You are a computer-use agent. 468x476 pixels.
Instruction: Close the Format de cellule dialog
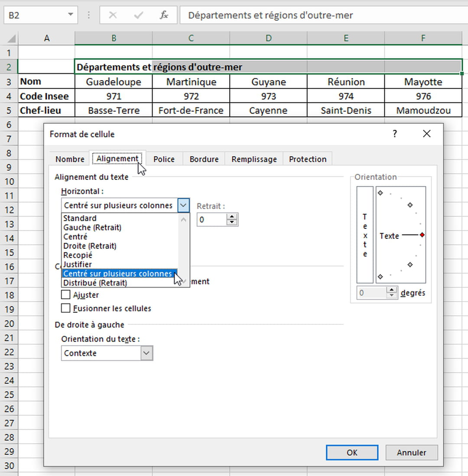click(x=427, y=134)
